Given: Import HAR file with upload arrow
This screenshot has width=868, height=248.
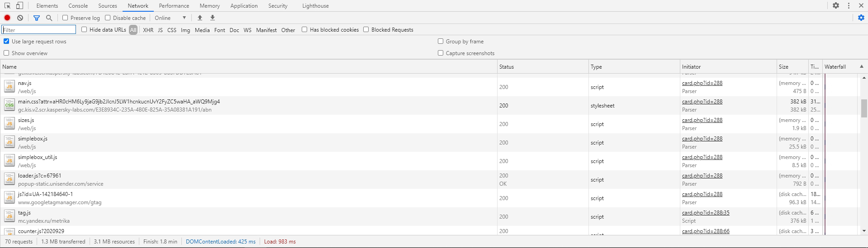Looking at the screenshot, I should (200, 18).
